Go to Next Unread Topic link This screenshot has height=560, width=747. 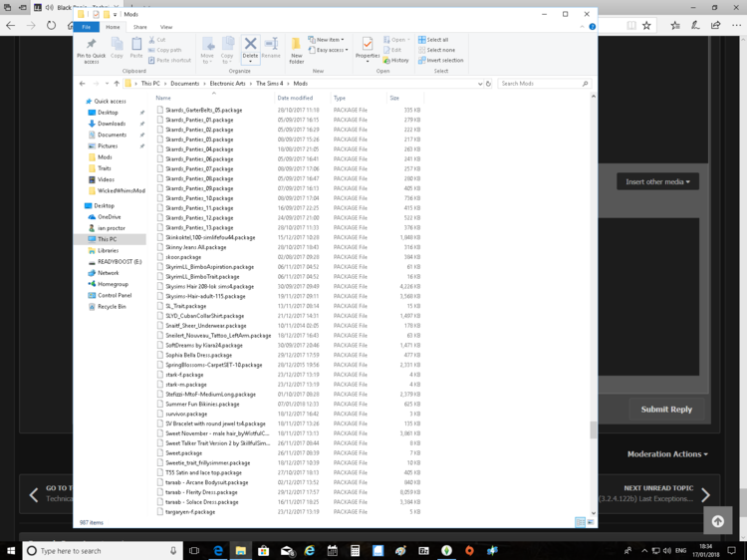coord(658,488)
